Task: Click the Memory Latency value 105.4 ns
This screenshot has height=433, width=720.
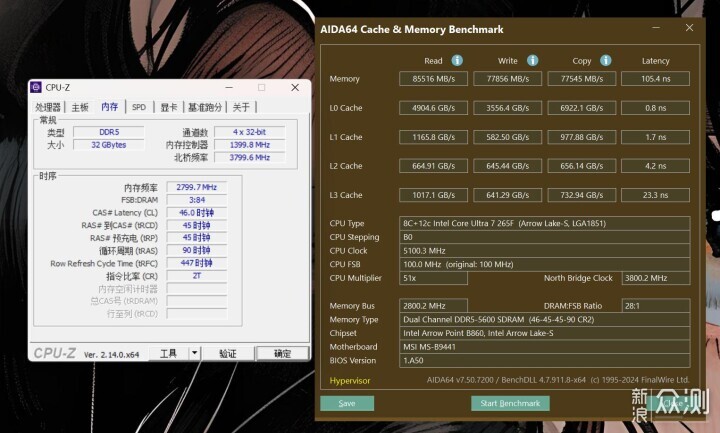Action: (x=655, y=79)
